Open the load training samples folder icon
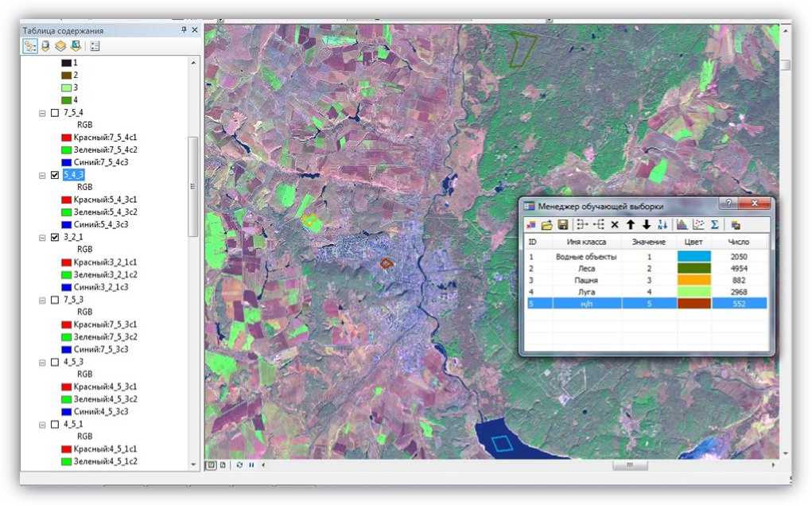 tap(546, 225)
